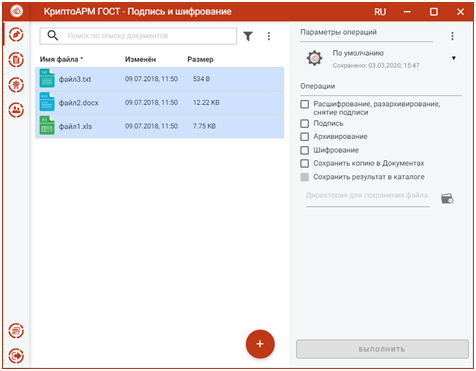Add files with the red plus button

coord(260,344)
